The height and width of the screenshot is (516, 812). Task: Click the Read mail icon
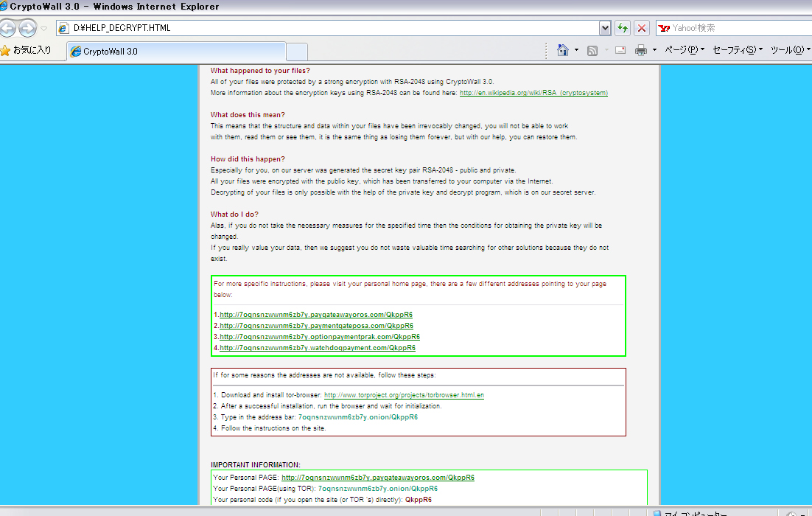[x=620, y=50]
